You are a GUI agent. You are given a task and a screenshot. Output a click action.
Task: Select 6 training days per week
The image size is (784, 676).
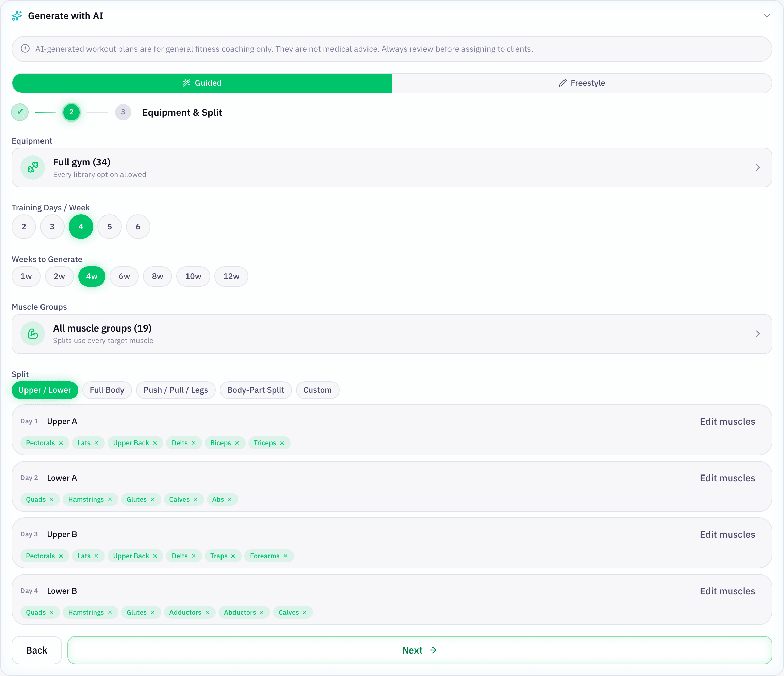138,227
